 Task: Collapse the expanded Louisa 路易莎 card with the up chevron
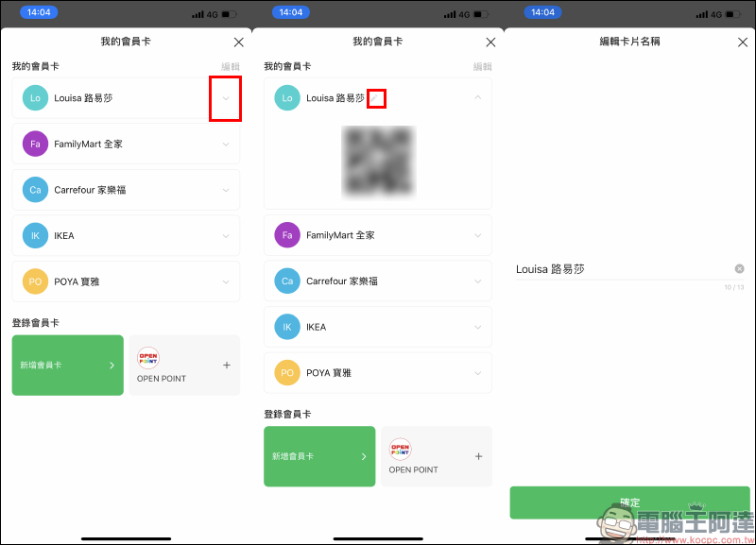pos(477,98)
